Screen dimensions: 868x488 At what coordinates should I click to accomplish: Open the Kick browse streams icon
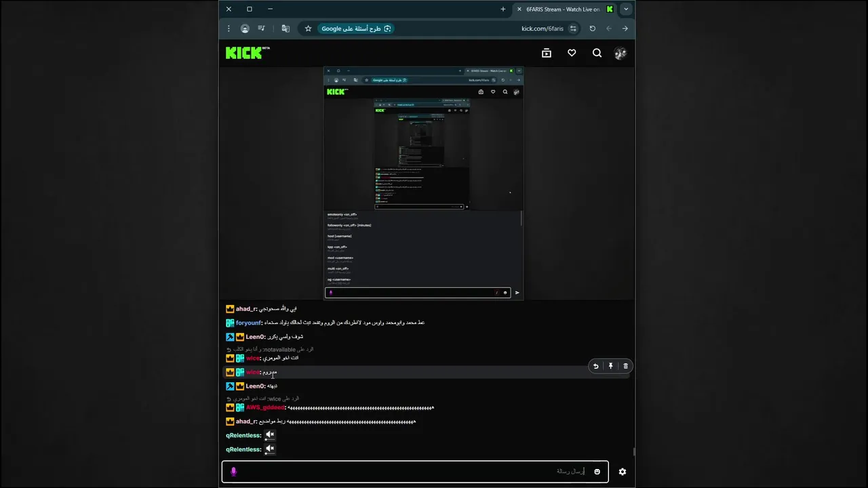click(x=547, y=53)
